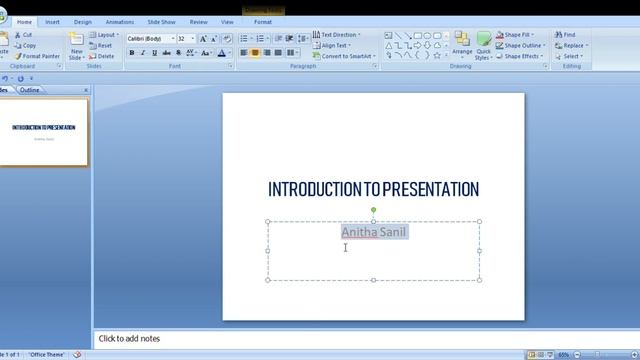This screenshot has height=360, width=640.
Task: Open the Insert ribbon tab
Action: (52, 22)
